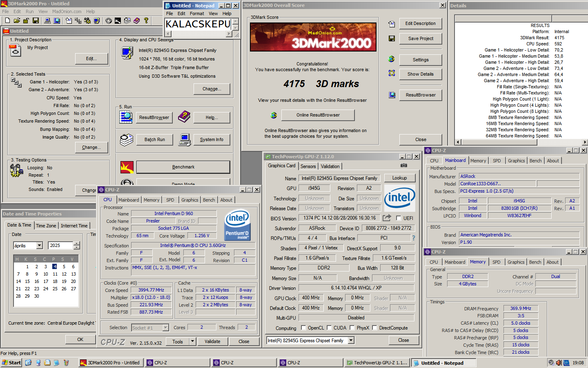Image resolution: width=588 pixels, height=368 pixels.
Task: Open the GPU selection dropdown in GPU-Z
Action: 351,340
